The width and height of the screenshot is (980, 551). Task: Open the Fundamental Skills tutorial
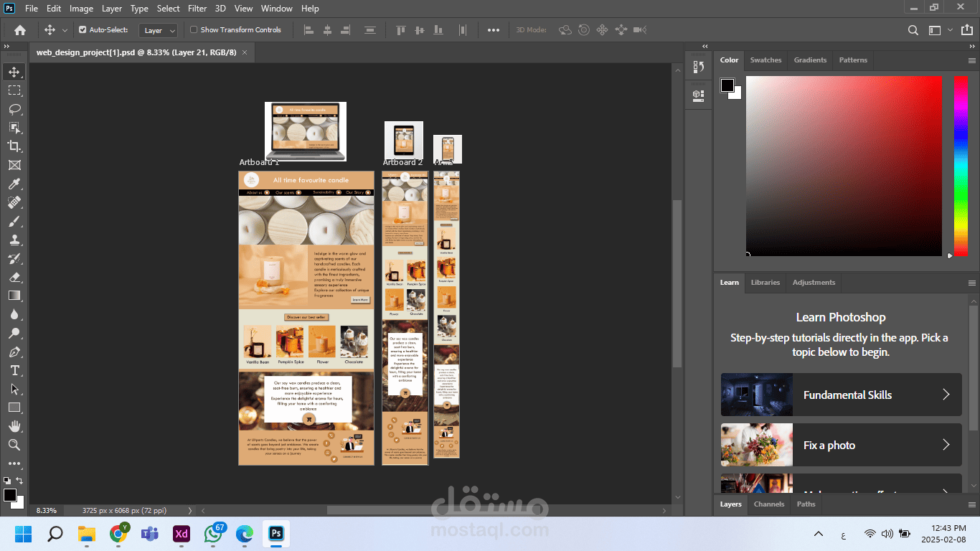(x=841, y=395)
